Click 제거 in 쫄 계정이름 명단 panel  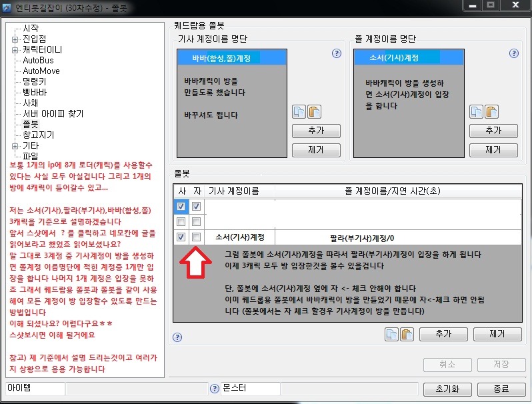(x=493, y=150)
